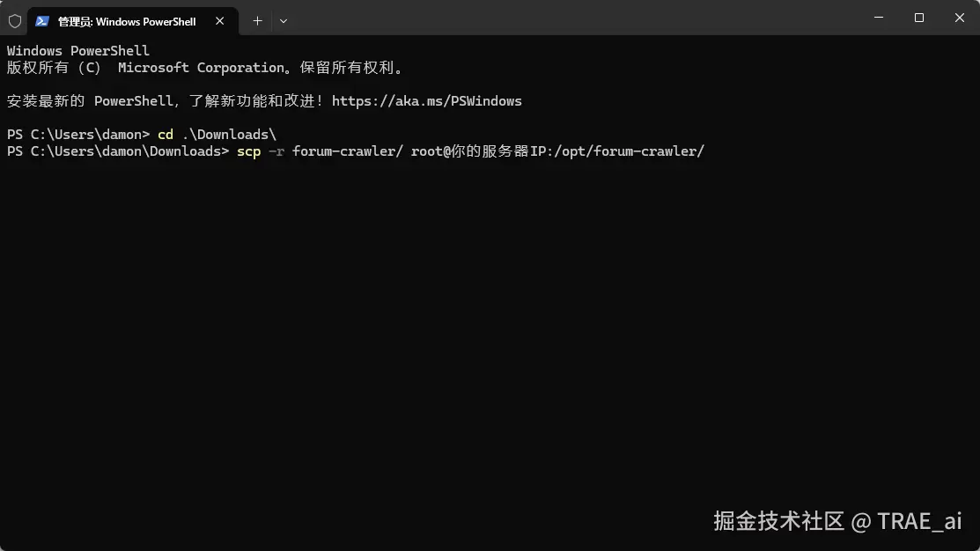Click the 'PS C:\Users\damon\Downloads>' prompt
The height and width of the screenshot is (551, 980).
118,151
